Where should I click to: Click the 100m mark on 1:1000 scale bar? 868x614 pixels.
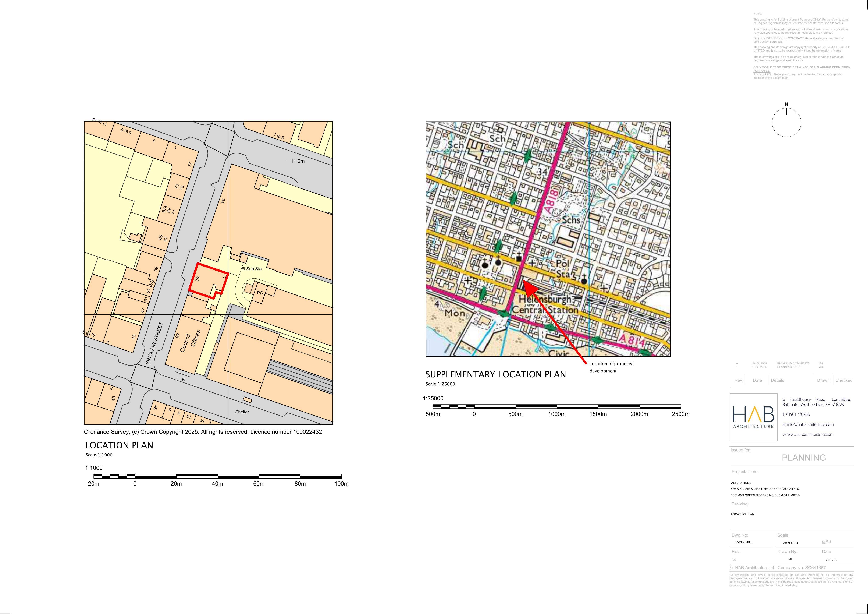(341, 484)
